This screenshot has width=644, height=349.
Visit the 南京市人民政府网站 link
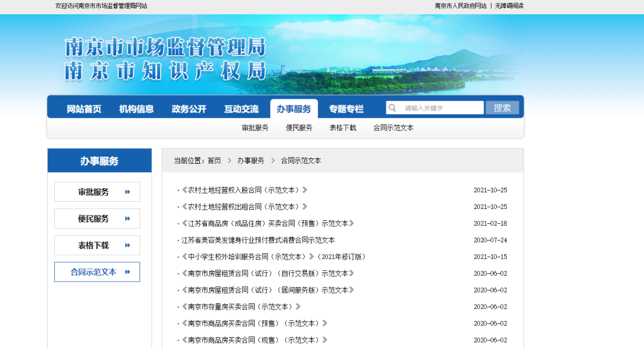(460, 6)
